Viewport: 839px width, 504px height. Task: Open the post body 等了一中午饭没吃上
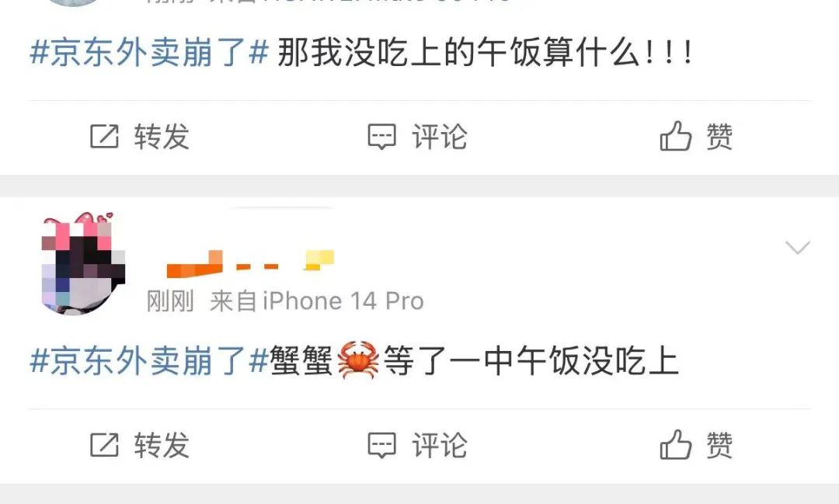[x=531, y=360]
